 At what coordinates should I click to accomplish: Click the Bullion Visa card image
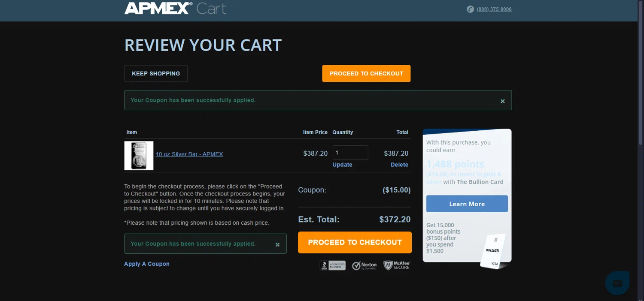click(x=492, y=251)
